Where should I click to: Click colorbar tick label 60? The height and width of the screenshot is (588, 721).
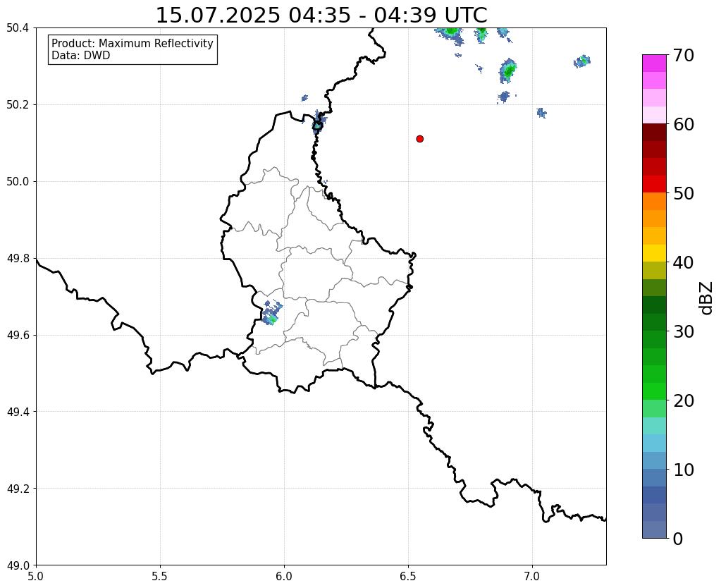[x=684, y=124]
